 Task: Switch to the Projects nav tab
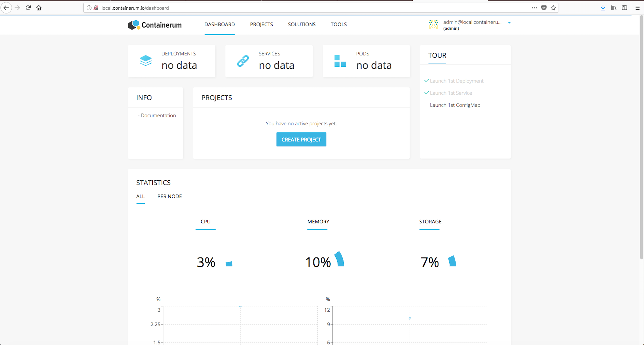click(261, 24)
